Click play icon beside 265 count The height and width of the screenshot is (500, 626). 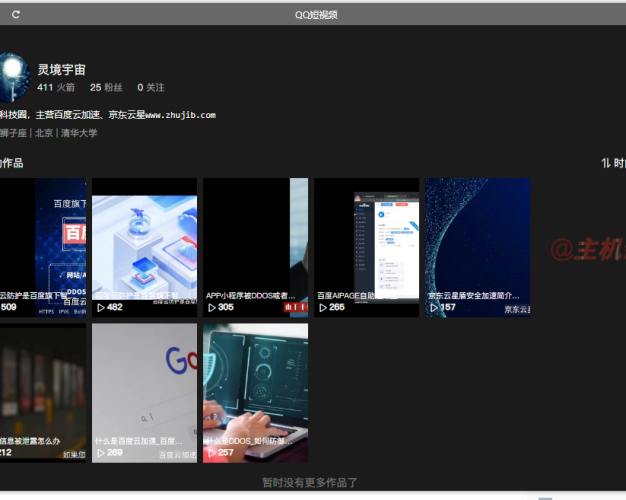tap(323, 308)
